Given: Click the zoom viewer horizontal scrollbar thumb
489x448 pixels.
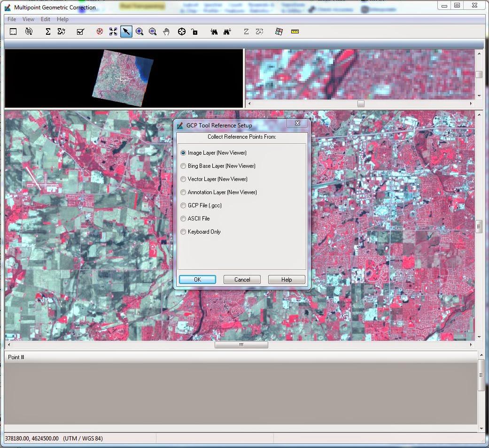Looking at the screenshot, I should click(361, 103).
